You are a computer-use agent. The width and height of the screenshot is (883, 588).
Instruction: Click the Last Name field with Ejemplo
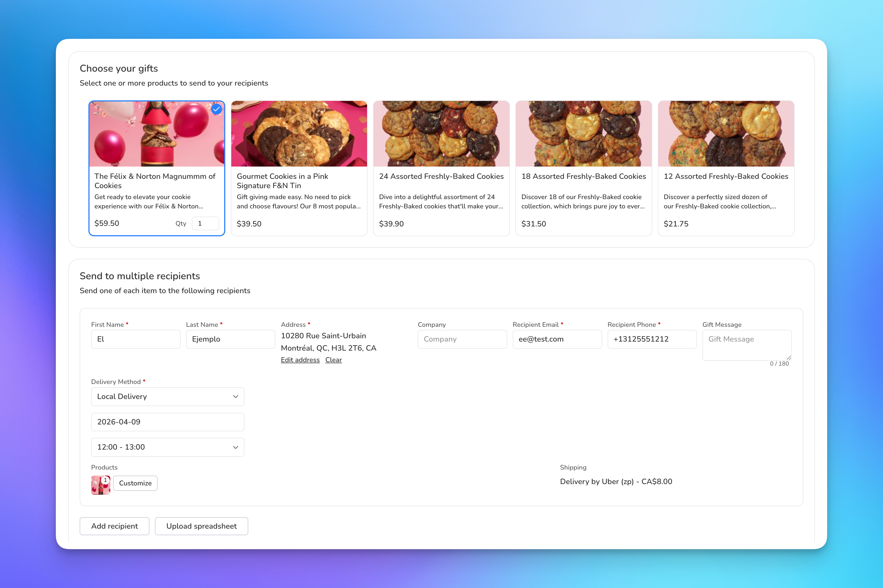(230, 339)
